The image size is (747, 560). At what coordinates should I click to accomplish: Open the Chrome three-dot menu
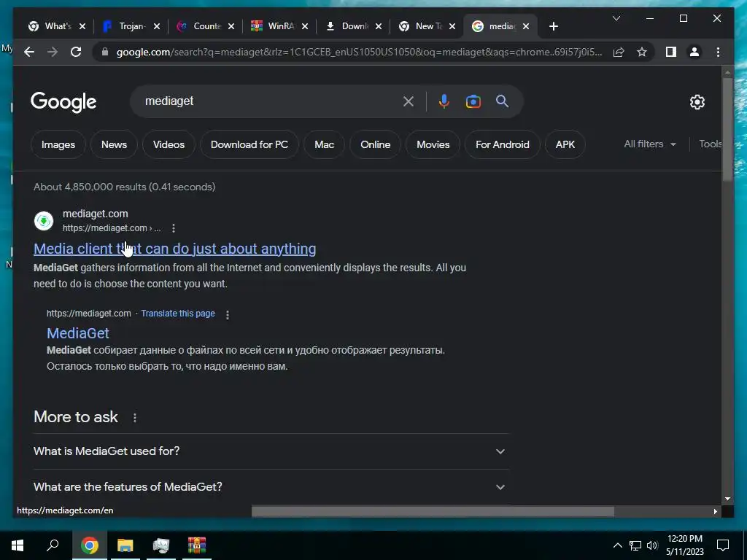(x=718, y=52)
